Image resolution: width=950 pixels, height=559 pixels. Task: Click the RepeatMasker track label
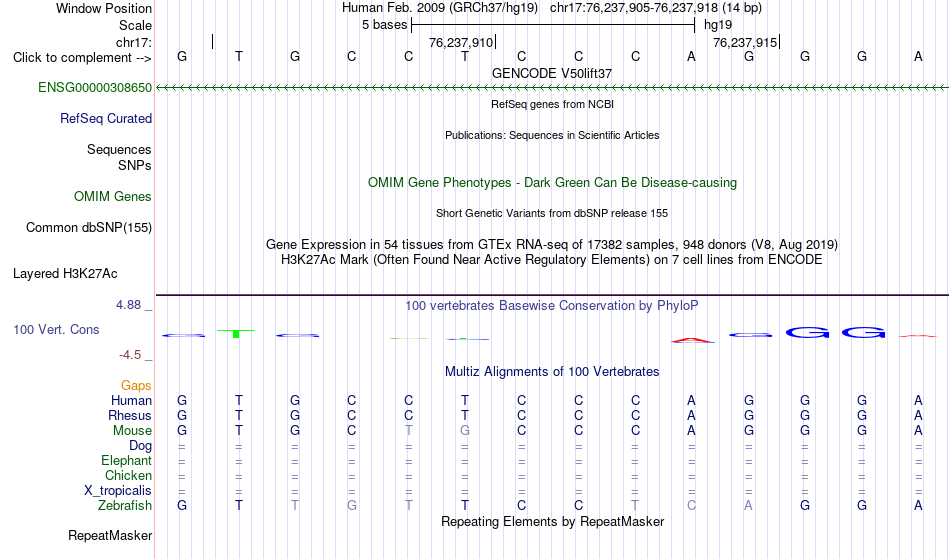110,535
